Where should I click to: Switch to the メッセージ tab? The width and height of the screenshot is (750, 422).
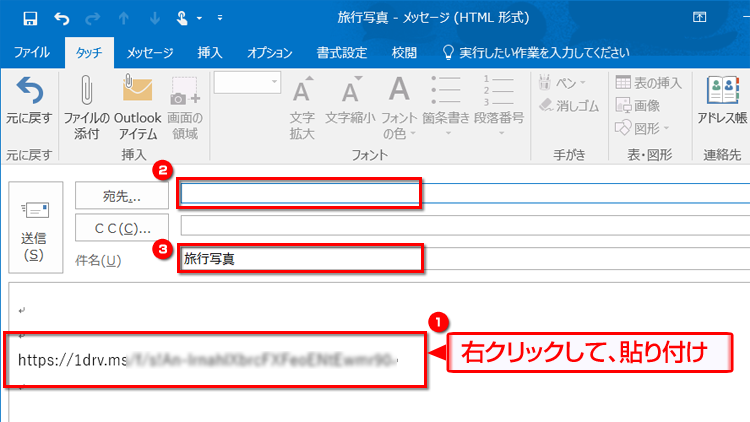pyautogui.click(x=150, y=52)
